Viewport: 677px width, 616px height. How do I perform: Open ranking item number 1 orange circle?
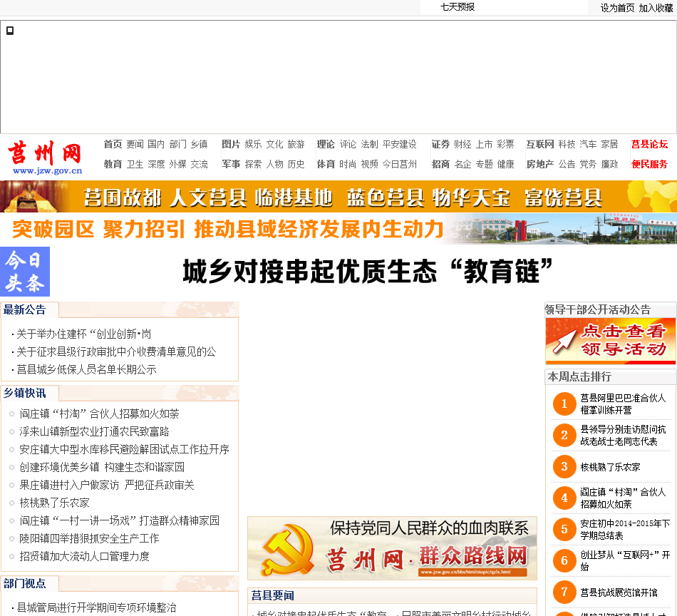564,404
